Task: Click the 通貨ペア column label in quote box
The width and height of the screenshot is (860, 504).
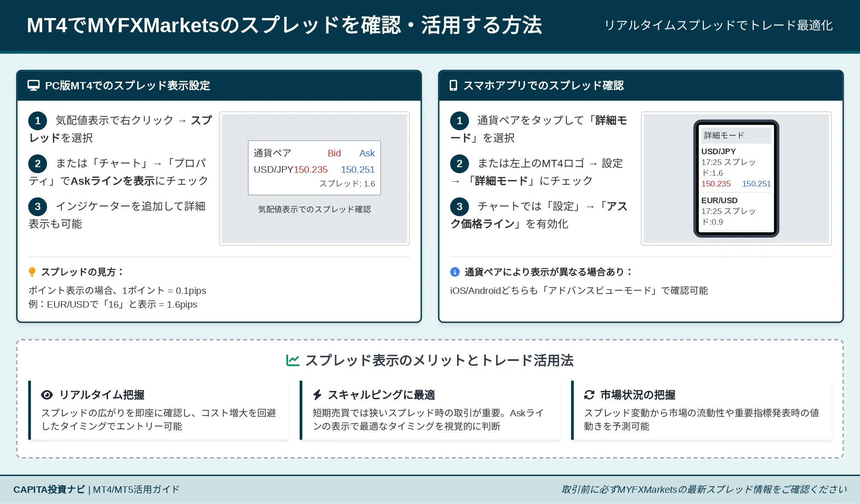Action: 272,153
